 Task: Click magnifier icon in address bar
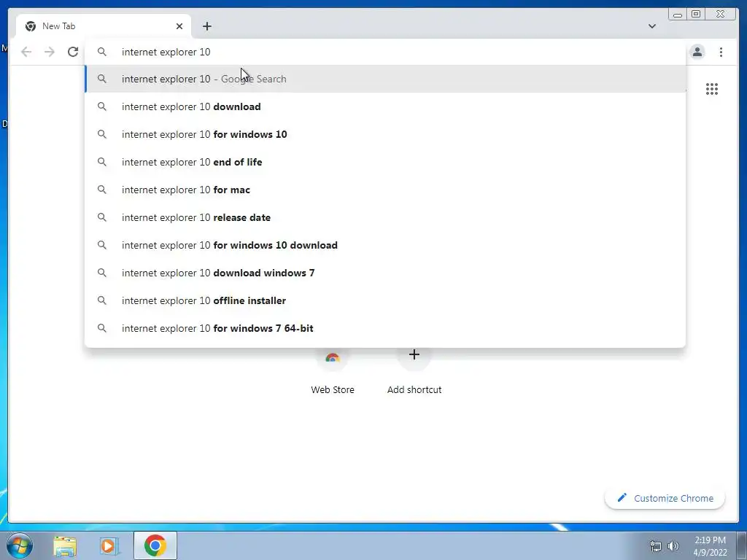coord(102,52)
